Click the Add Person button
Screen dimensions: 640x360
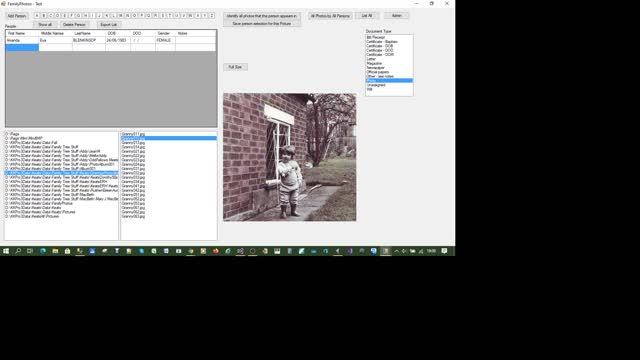pyautogui.click(x=17, y=16)
